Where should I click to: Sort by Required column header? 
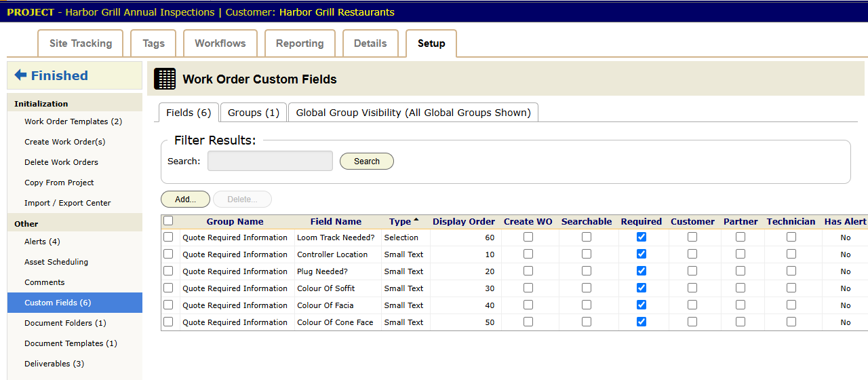(x=642, y=221)
